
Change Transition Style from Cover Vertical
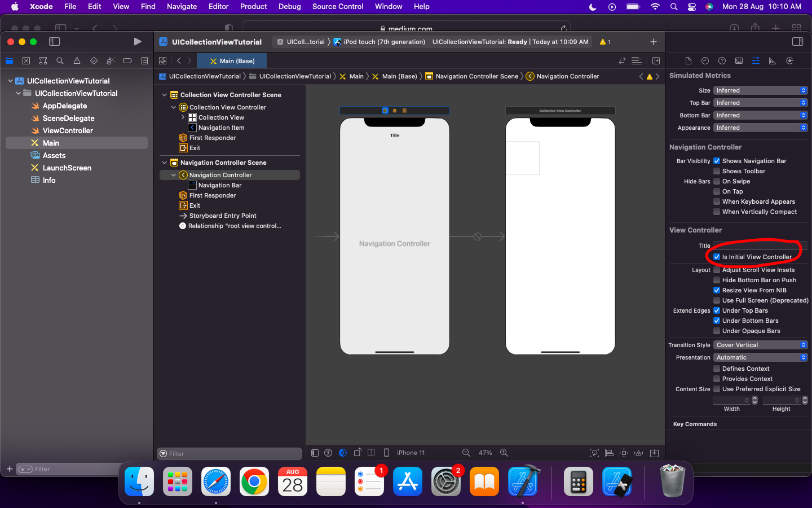point(760,345)
